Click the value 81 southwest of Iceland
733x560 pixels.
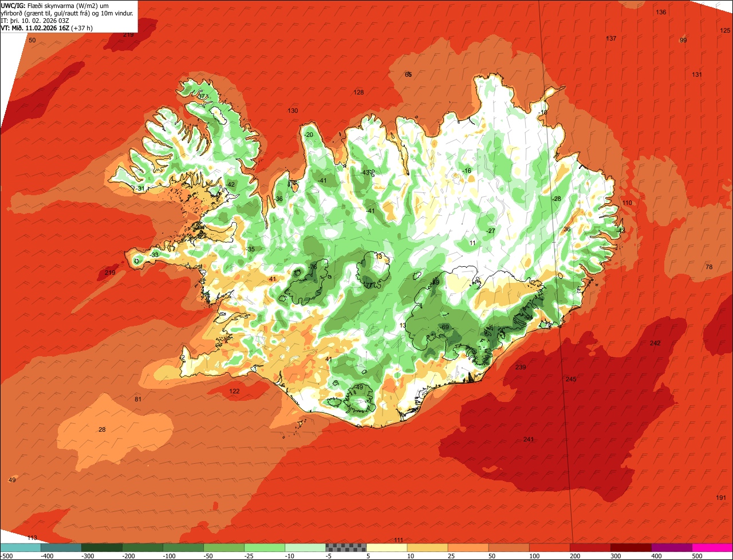coord(137,399)
